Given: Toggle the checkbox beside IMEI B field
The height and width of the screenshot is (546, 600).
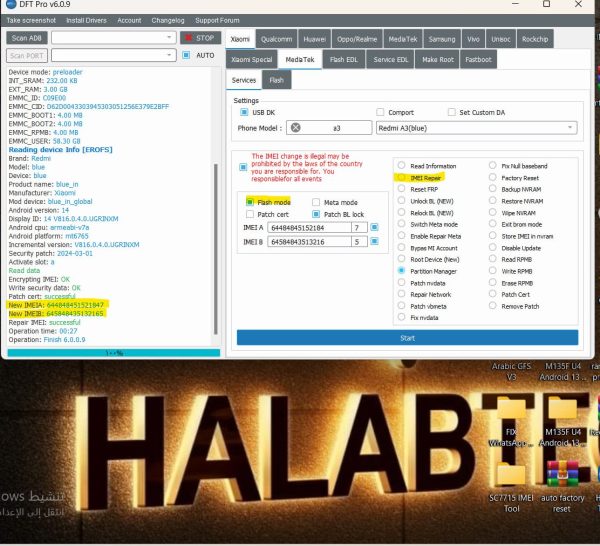Looking at the screenshot, I should (x=374, y=241).
